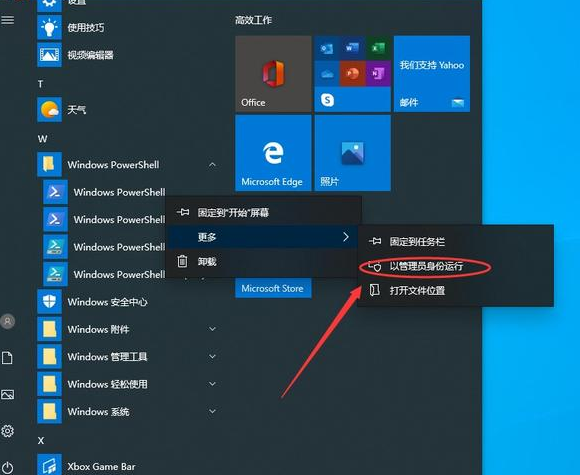Click the Word icon in Office apps tile

point(352,48)
